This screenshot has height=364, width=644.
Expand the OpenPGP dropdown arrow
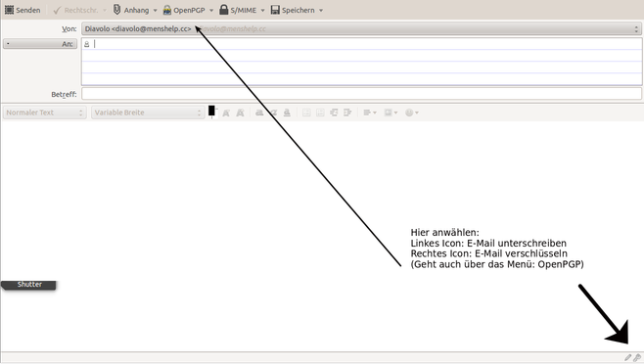click(211, 10)
